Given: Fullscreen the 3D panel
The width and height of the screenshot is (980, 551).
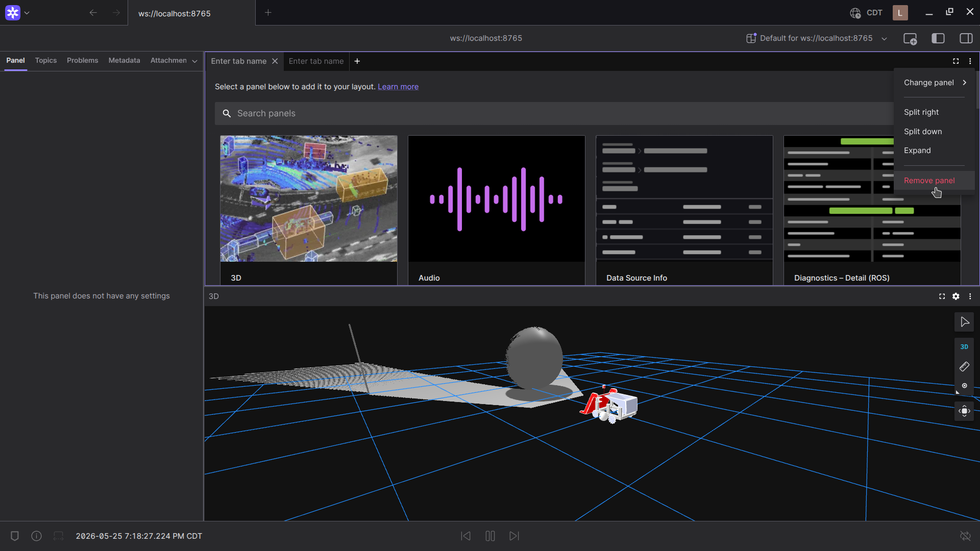Looking at the screenshot, I should 942,296.
